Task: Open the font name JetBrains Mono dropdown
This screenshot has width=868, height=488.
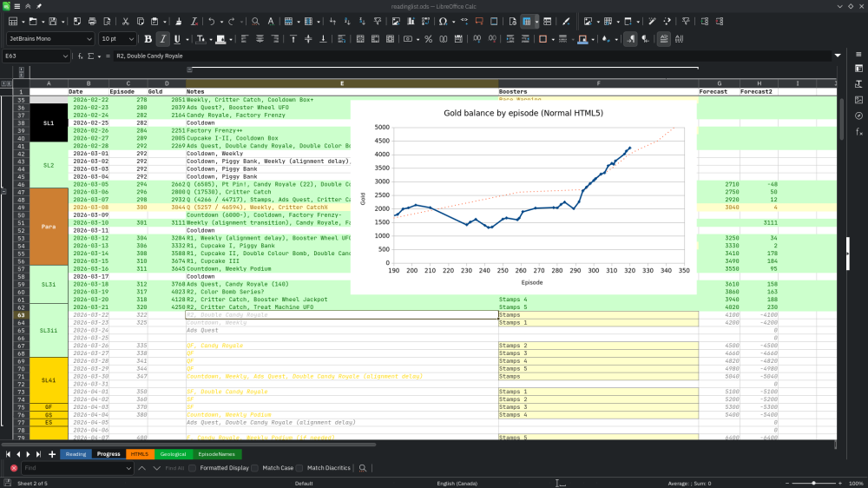Action: [x=89, y=39]
